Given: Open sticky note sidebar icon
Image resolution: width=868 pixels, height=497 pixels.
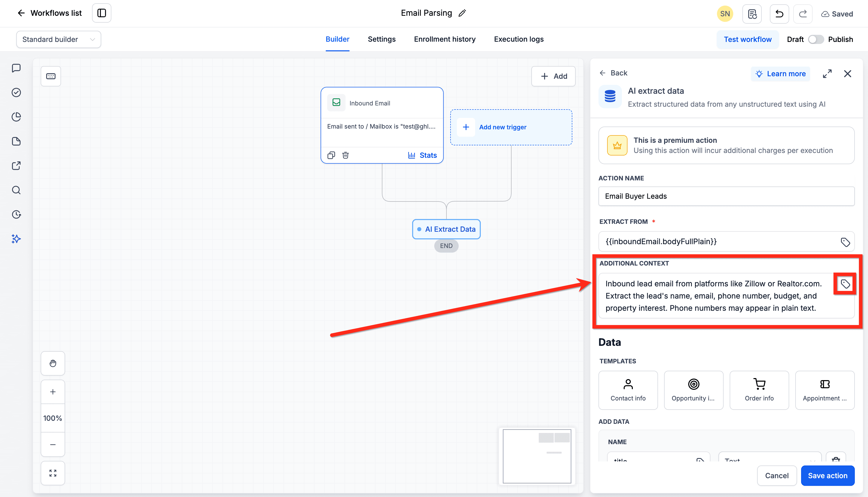Looking at the screenshot, I should pyautogui.click(x=16, y=141).
